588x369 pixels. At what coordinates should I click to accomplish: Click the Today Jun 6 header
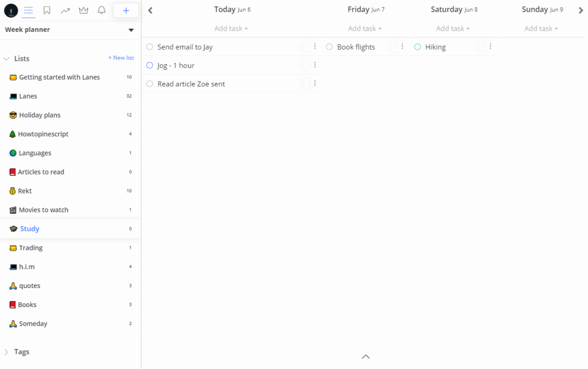(232, 9)
